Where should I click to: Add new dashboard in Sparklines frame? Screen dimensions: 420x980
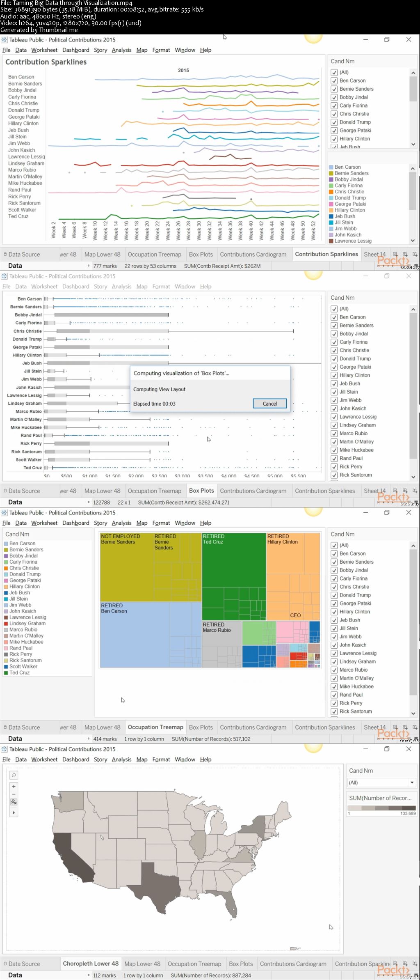(x=405, y=254)
